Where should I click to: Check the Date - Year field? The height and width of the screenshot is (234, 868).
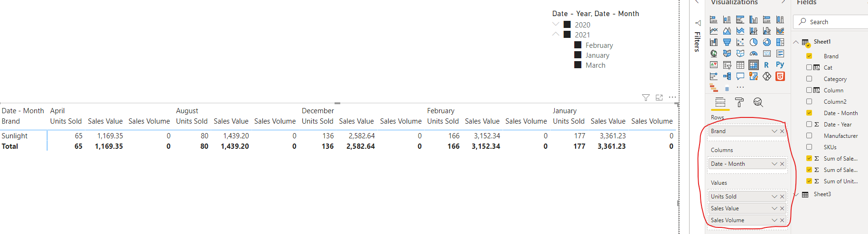click(x=809, y=124)
